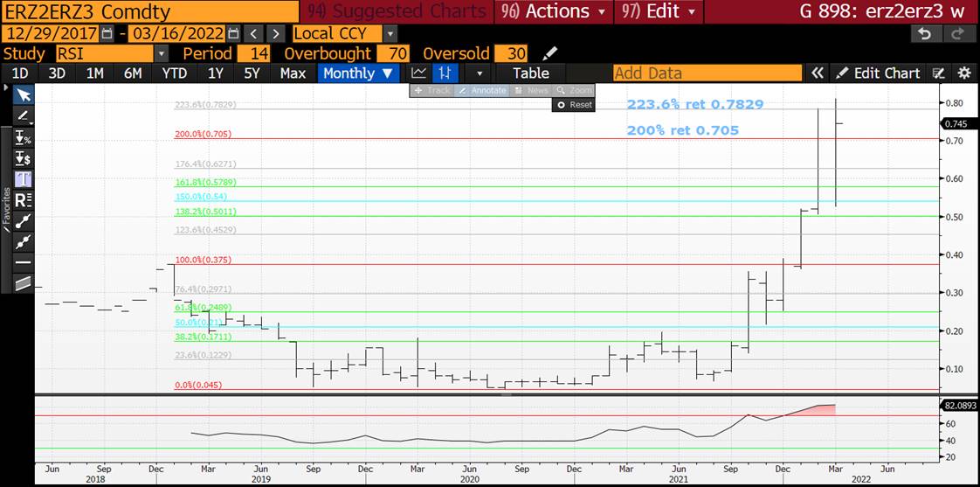Click the RSI study field
Image resolution: width=980 pixels, height=487 pixels.
click(104, 53)
